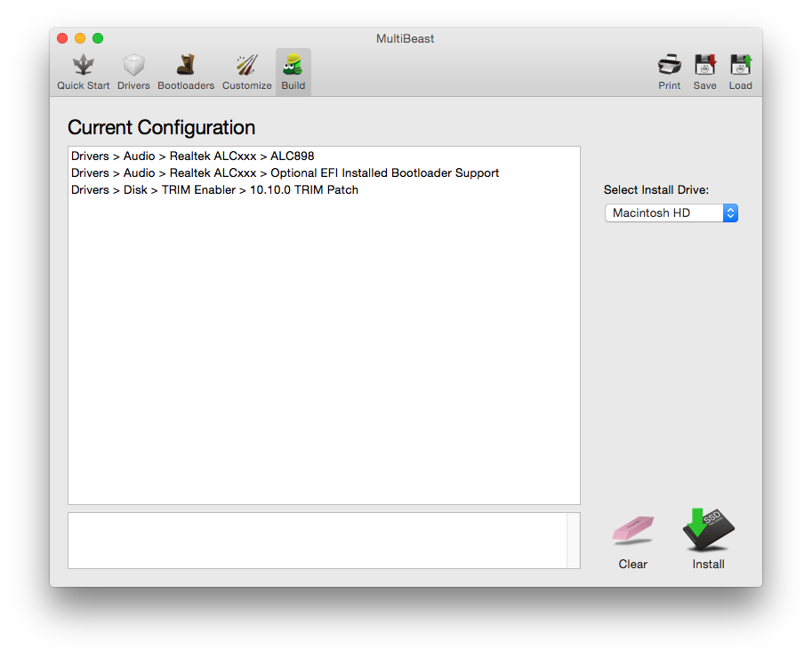Click the description box scrollbar track
Viewport: 812px width, 658px height.
[573, 541]
